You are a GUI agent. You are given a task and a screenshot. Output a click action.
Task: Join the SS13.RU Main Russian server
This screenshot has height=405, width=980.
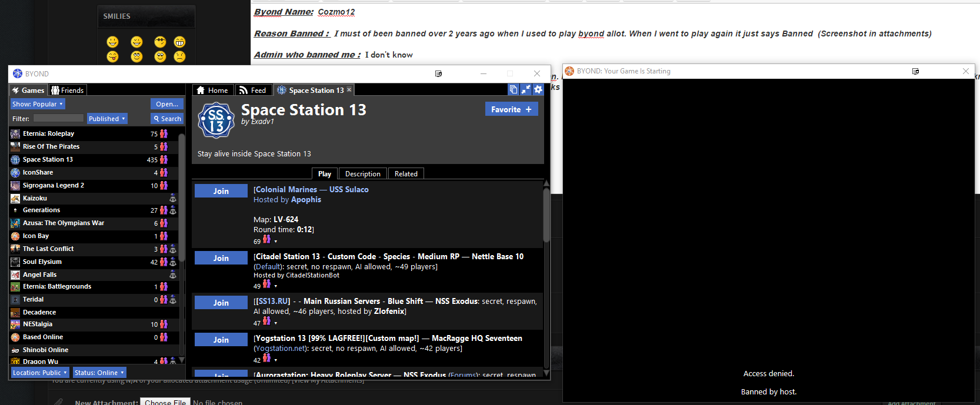coord(221,303)
